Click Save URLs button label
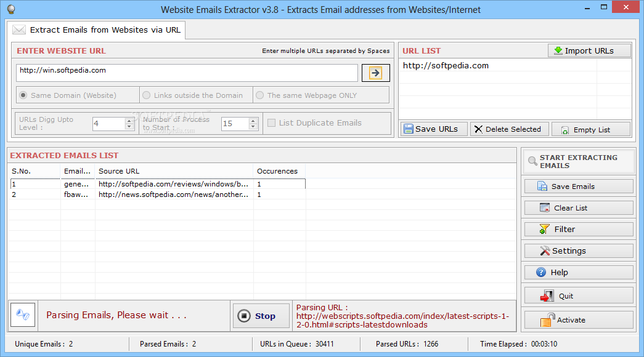644x357 pixels. tap(436, 129)
